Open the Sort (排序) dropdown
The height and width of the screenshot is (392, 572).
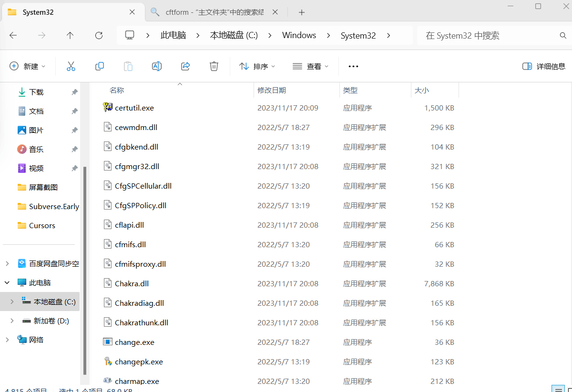tap(257, 66)
